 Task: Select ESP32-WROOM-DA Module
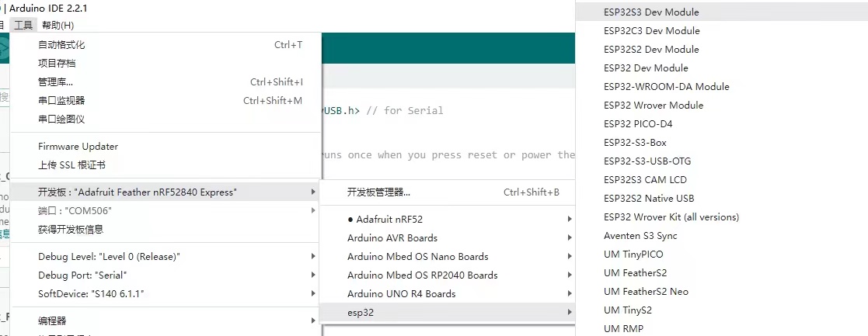[722, 87]
